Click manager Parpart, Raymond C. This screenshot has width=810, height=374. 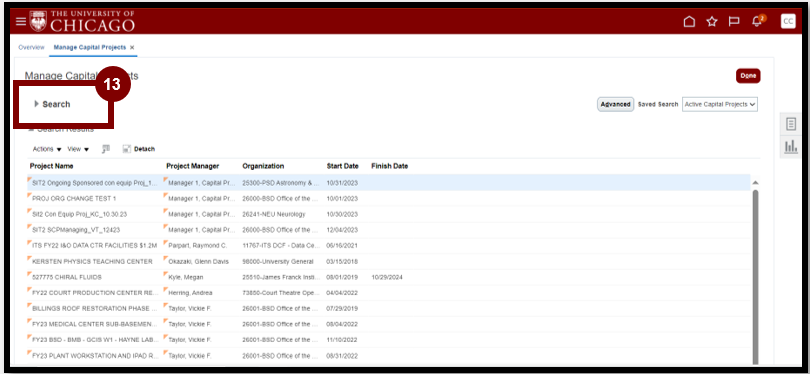click(x=198, y=245)
